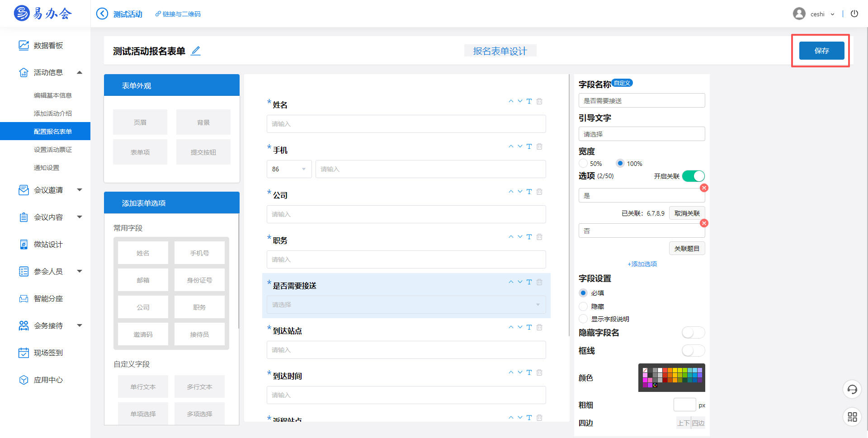Select the 隐藏 field setting radio

point(583,306)
